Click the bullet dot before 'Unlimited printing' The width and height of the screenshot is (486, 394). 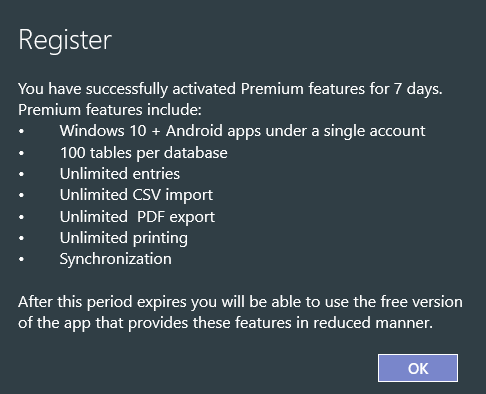click(22, 238)
